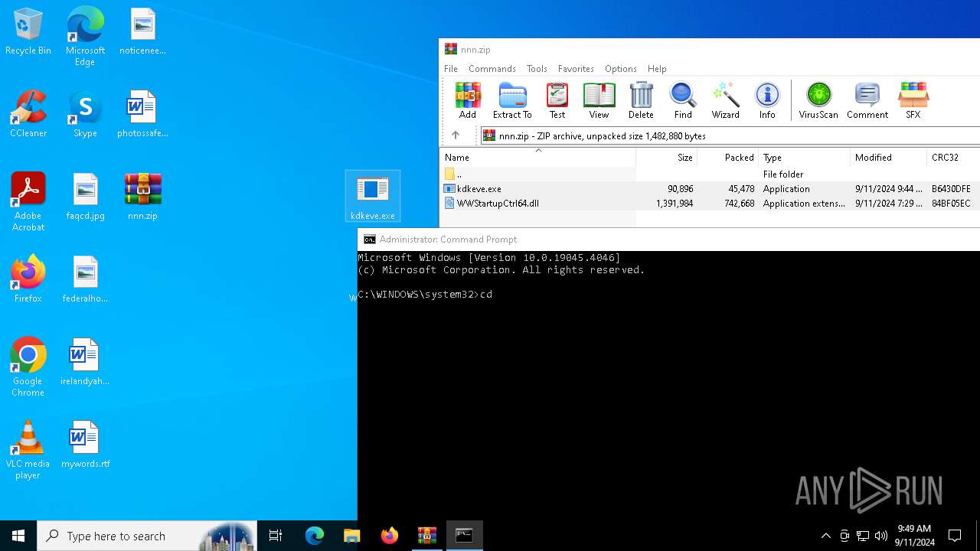Click the Info toolbar icon
The height and width of the screenshot is (551, 980).
click(767, 100)
